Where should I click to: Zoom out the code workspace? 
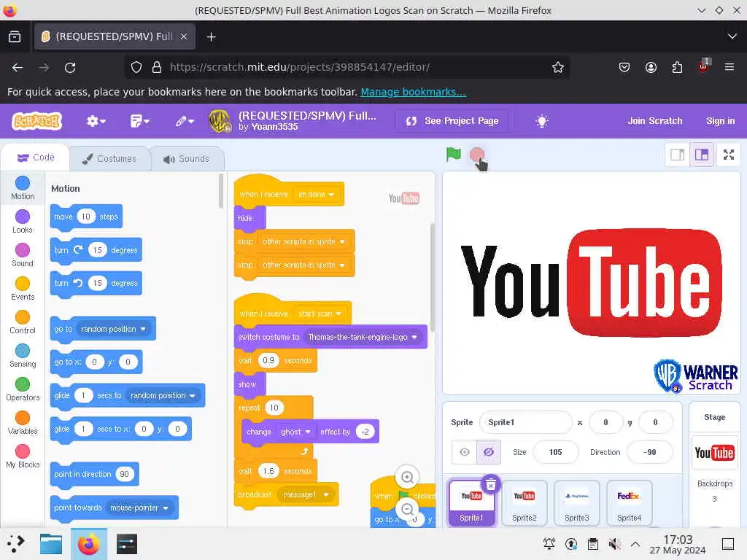(407, 510)
